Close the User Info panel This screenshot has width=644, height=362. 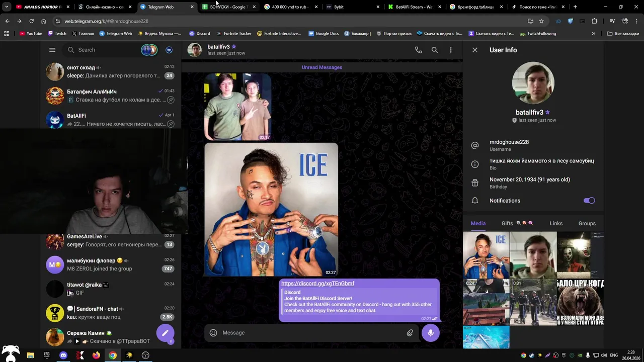pos(475,50)
